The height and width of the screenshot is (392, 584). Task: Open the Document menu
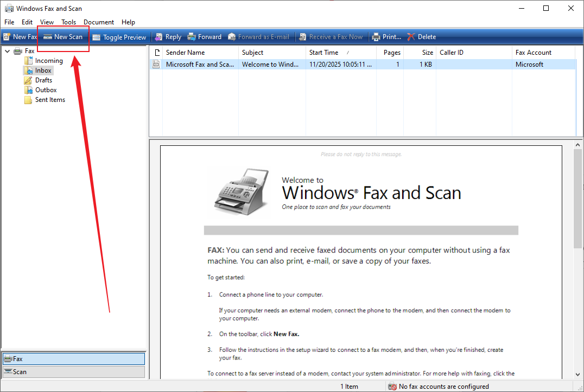[x=99, y=22]
